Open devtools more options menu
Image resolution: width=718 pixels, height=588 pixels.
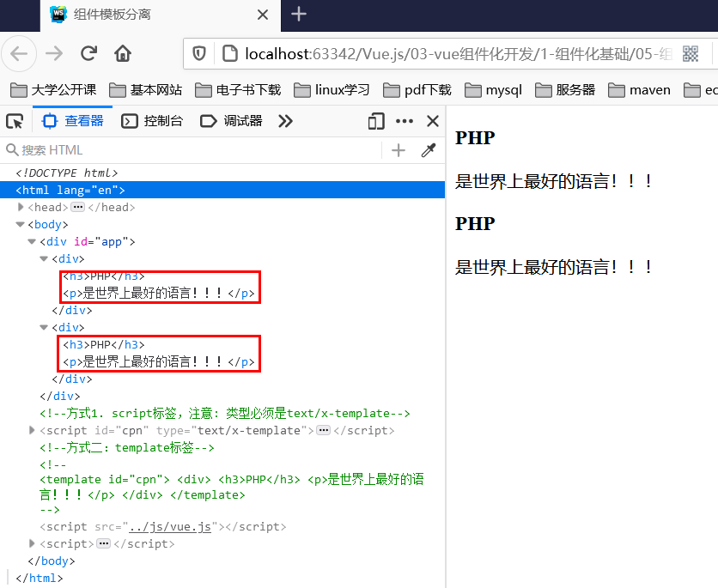(405, 121)
